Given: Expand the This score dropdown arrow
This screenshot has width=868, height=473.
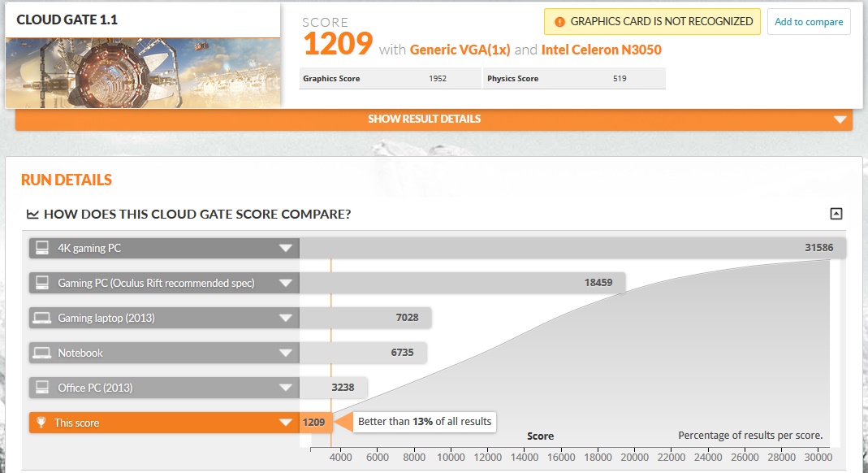Looking at the screenshot, I should click(x=286, y=423).
